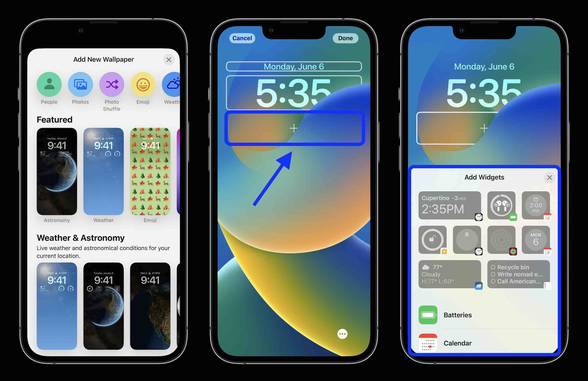Click the Add New Wallpaper close button

point(170,60)
